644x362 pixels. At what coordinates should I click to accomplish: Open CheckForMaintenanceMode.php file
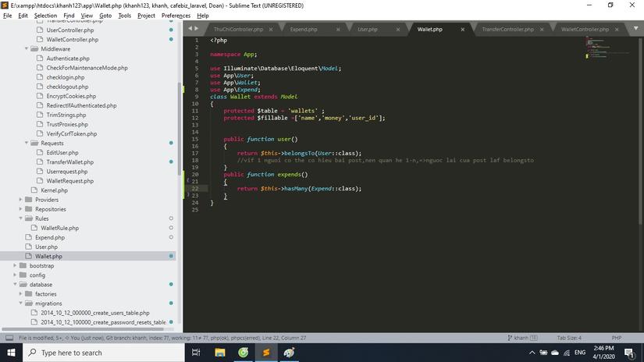click(87, 68)
